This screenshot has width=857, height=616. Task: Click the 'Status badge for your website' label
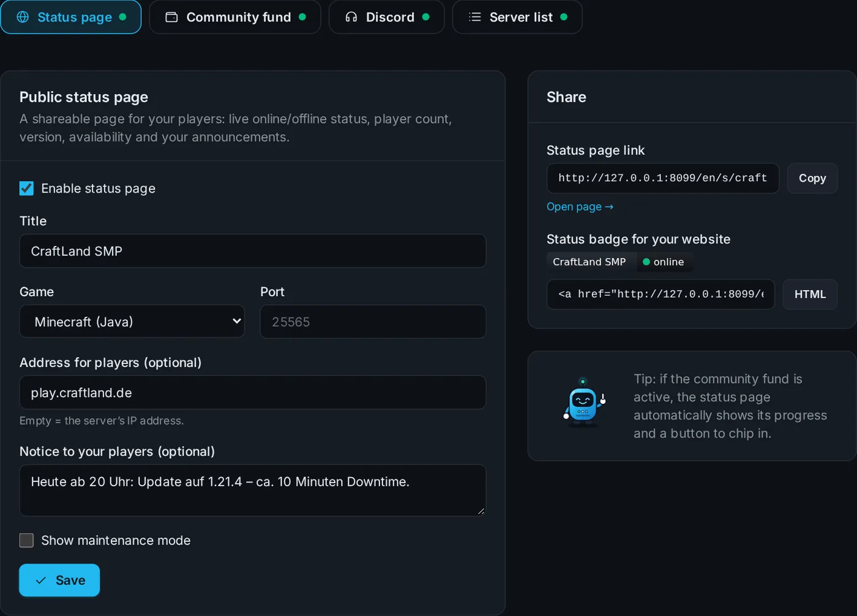coord(638,239)
